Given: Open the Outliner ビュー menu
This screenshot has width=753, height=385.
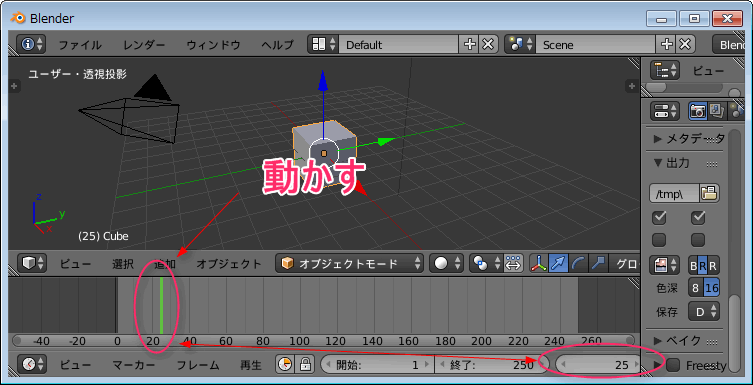Looking at the screenshot, I should click(708, 71).
